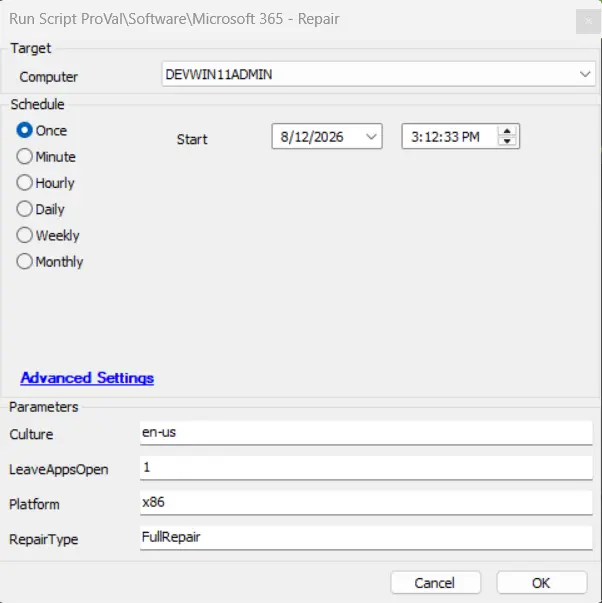Viewport: 602px width, 603px height.
Task: Click the DEVWIN11ADMIN computer combo box
Action: click(379, 74)
